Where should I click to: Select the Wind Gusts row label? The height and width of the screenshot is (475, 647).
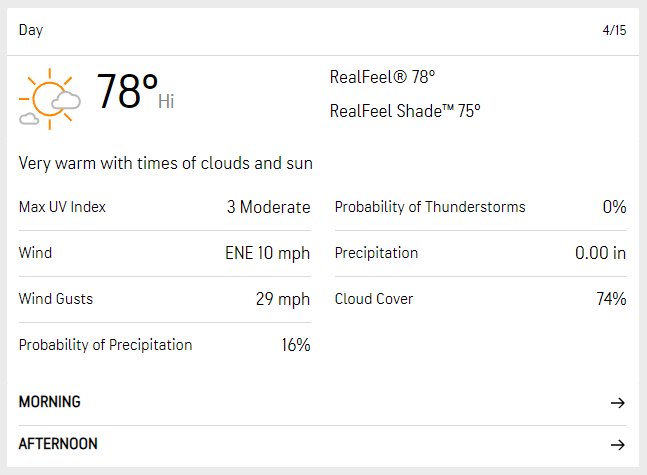pos(56,299)
